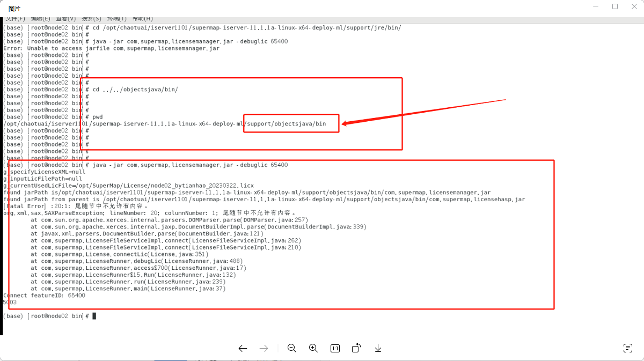
Task: Zoom in with the plus magnifier
Action: 313,348
